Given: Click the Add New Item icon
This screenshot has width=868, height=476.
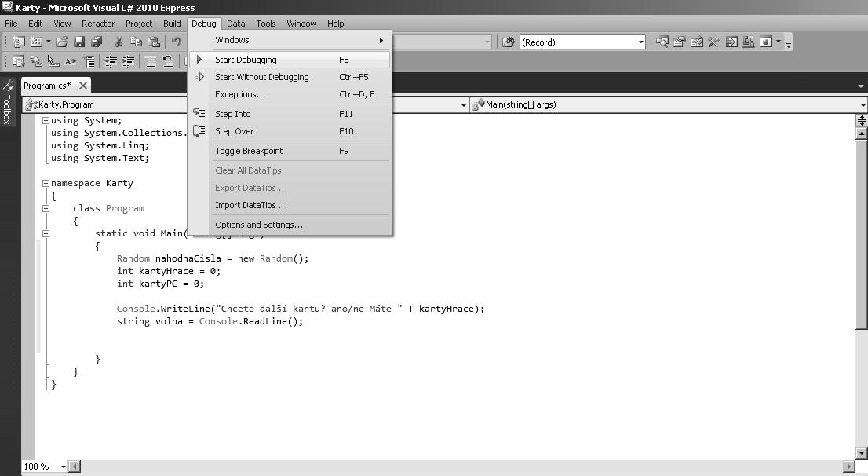Looking at the screenshot, I should [37, 42].
